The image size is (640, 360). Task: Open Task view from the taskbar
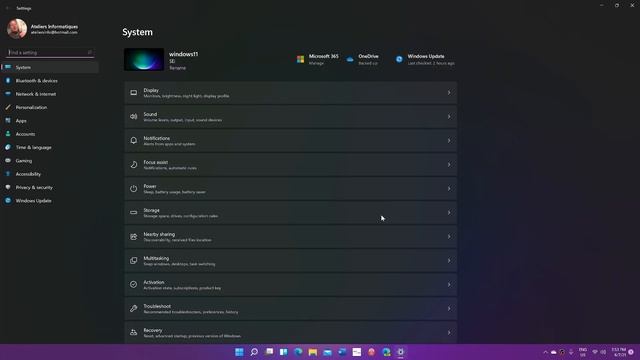click(x=269, y=352)
